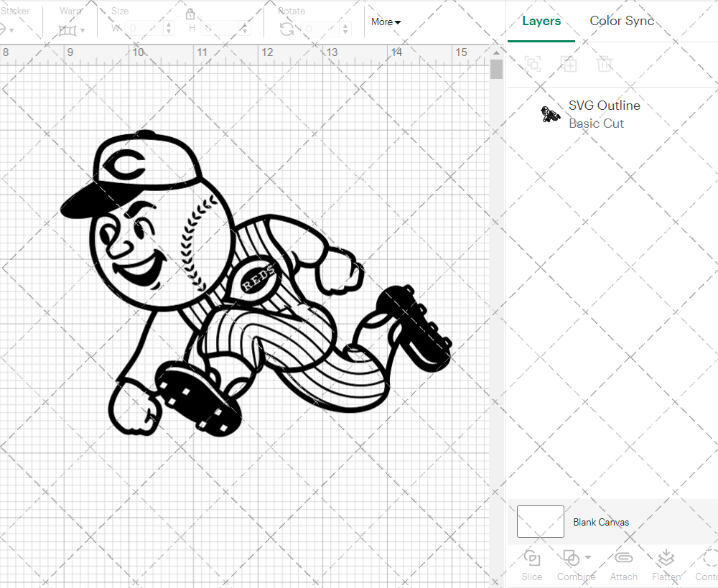Viewport: 718px width, 588px height.
Task: Click the Attach button
Action: point(624,566)
